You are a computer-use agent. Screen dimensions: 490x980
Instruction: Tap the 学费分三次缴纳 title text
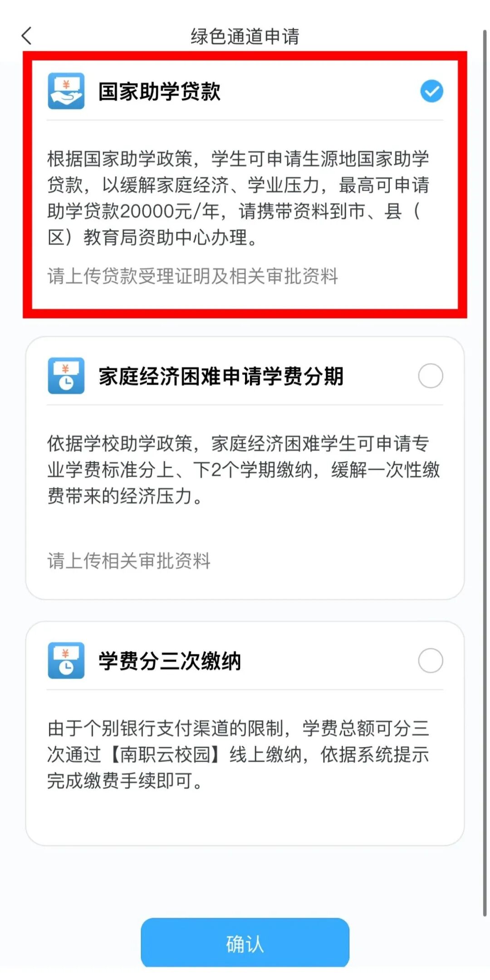pyautogui.click(x=170, y=661)
